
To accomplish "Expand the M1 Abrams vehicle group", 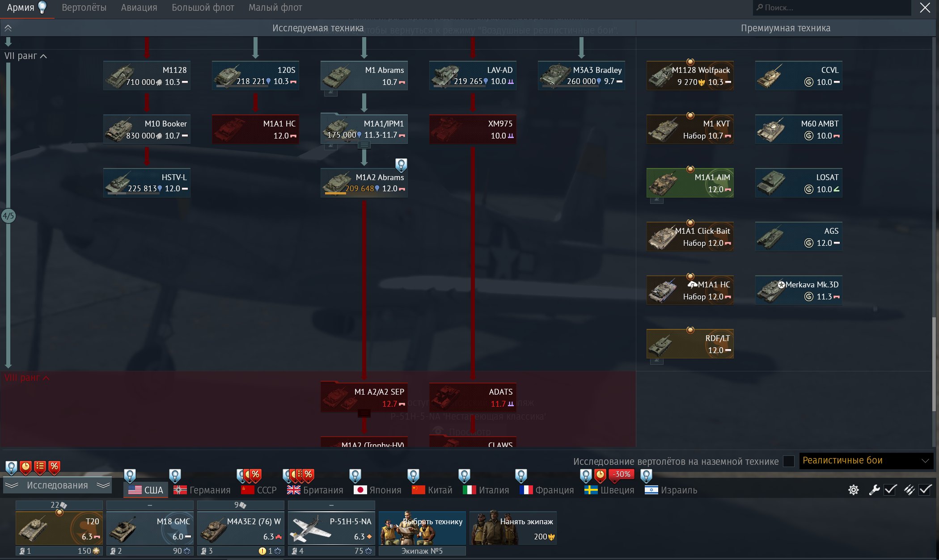I will click(x=330, y=93).
